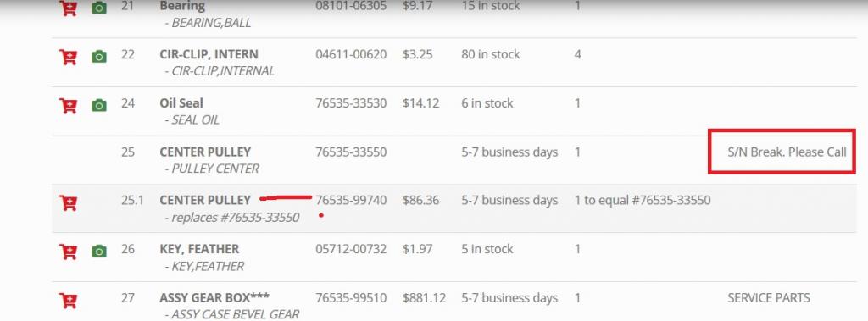The width and height of the screenshot is (868, 321).
Task: Select part number 76535-33550 in row 25
Action: (351, 152)
